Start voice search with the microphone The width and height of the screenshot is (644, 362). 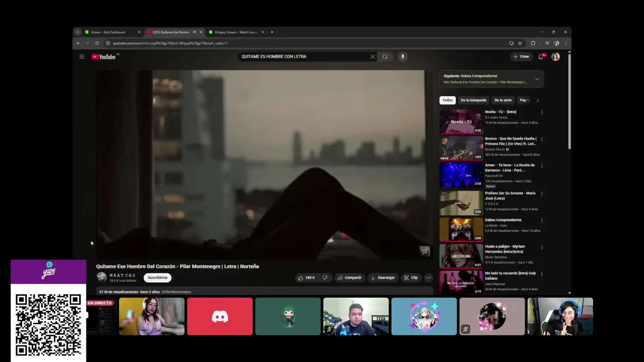tap(403, 57)
